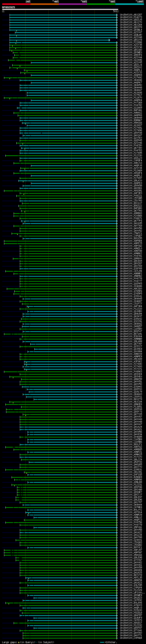
Task: Select the query label BP092925
Action: point(8,7)
